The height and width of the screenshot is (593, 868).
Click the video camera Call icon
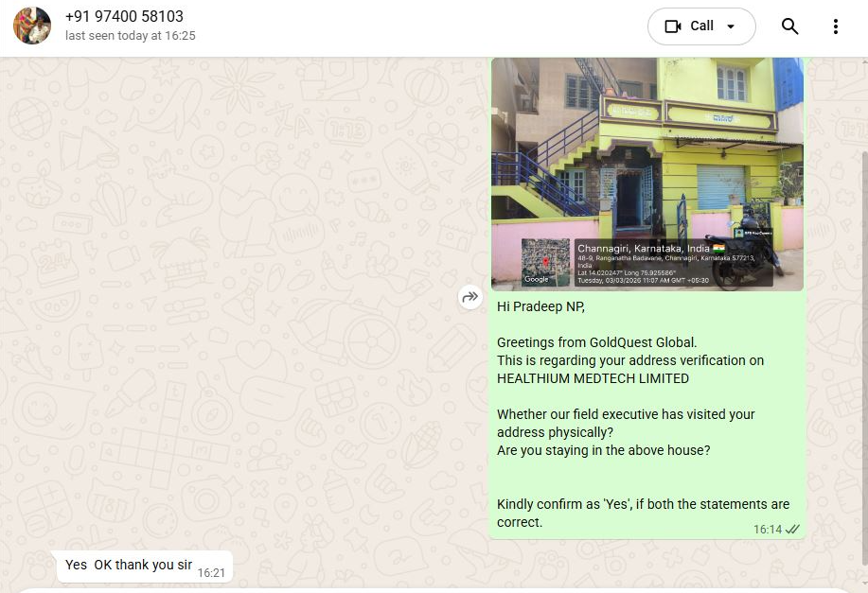click(x=673, y=26)
